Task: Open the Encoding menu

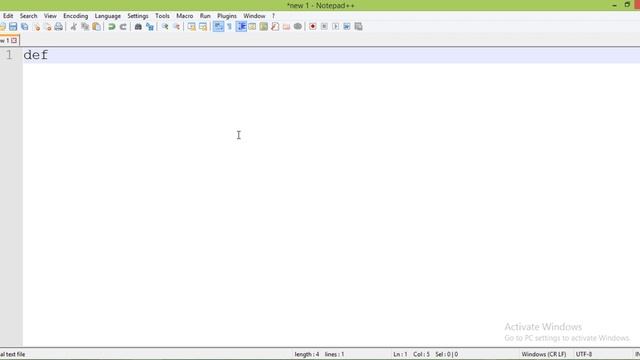Action: click(76, 16)
